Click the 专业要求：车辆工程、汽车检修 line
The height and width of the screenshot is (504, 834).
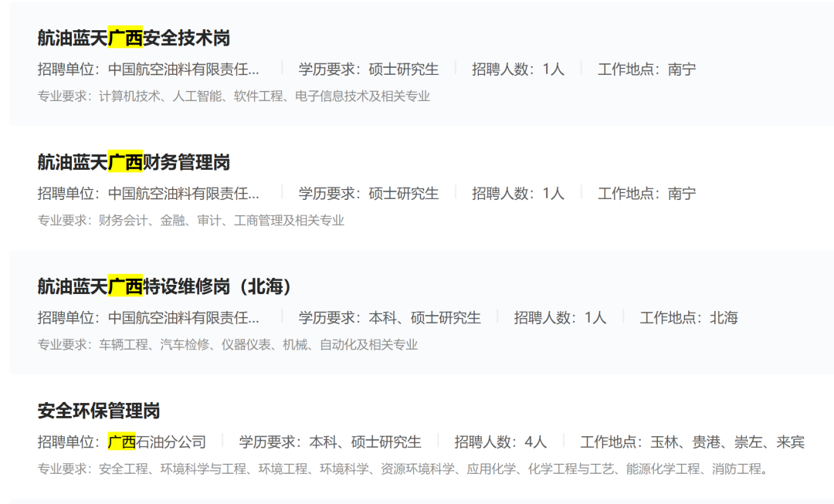(228, 345)
